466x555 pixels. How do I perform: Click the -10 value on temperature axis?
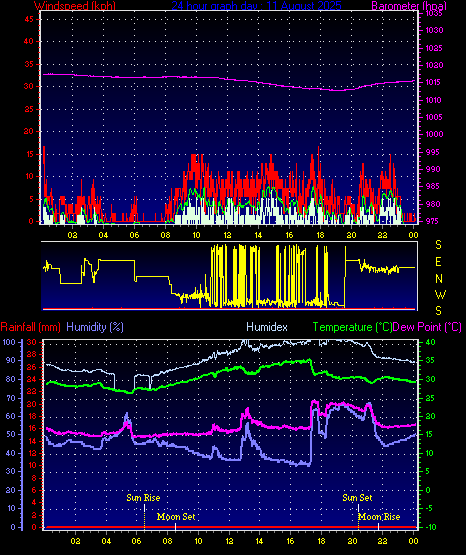(x=430, y=527)
